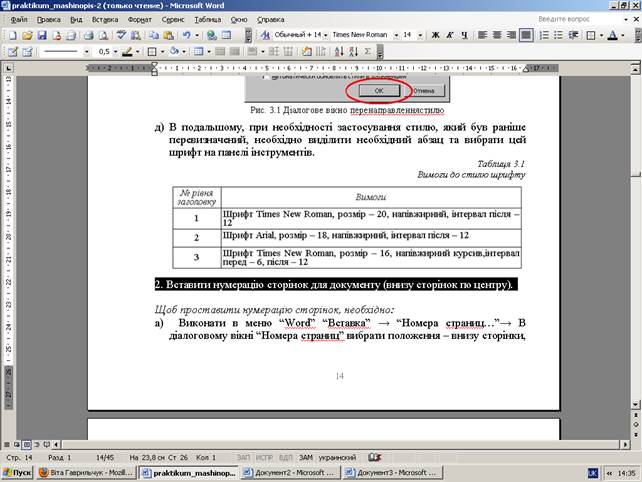Open the Формат menu
The image size is (642, 482).
[x=140, y=19]
